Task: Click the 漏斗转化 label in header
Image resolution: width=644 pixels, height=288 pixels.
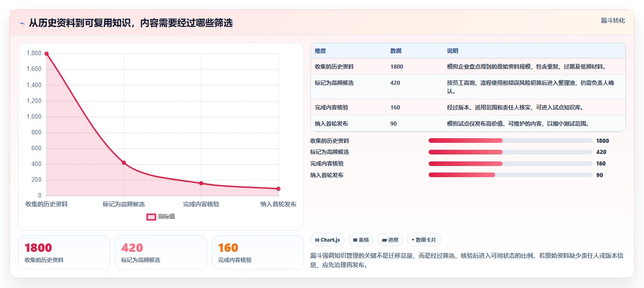Action: 613,20
